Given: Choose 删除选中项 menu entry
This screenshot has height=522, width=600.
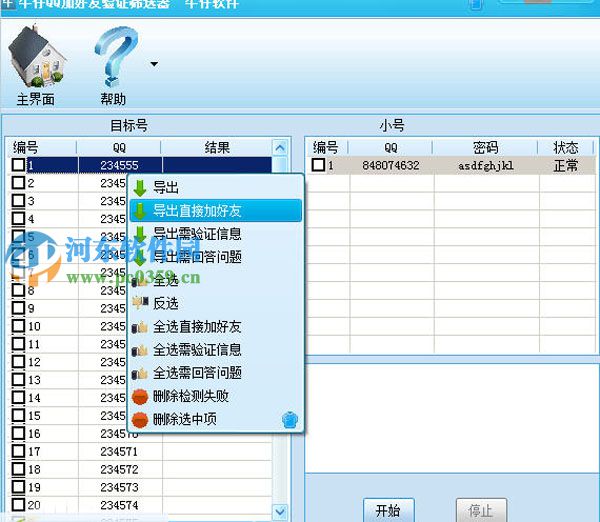Looking at the screenshot, I should click(x=216, y=419).
